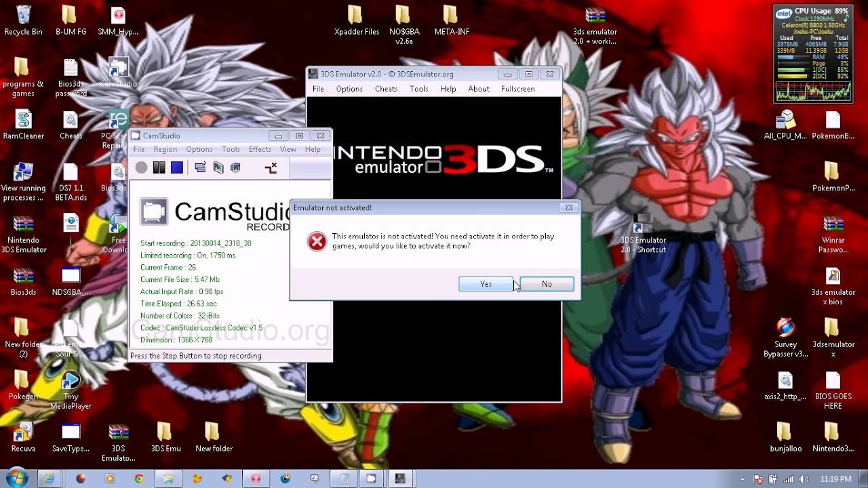Select the NDSGBA_... desktop icon
This screenshot has height=488, width=868.
coord(71,281)
